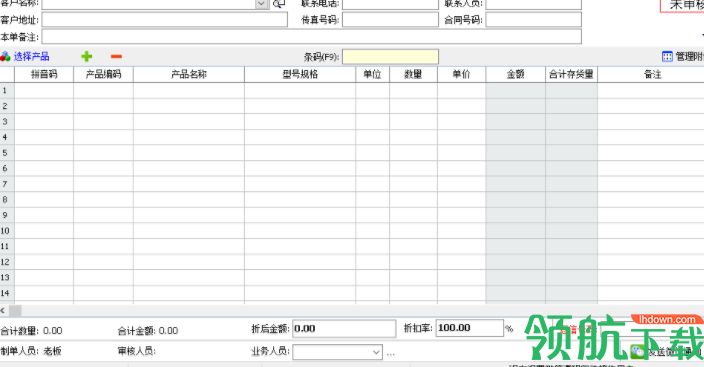
Task: Select row header 10 in the grid
Action: [7, 231]
